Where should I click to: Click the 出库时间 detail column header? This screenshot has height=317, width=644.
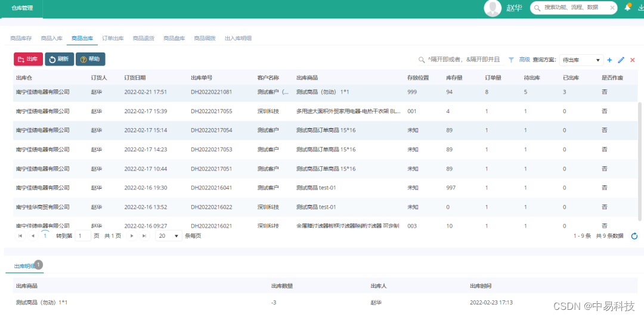pyautogui.click(x=481, y=285)
